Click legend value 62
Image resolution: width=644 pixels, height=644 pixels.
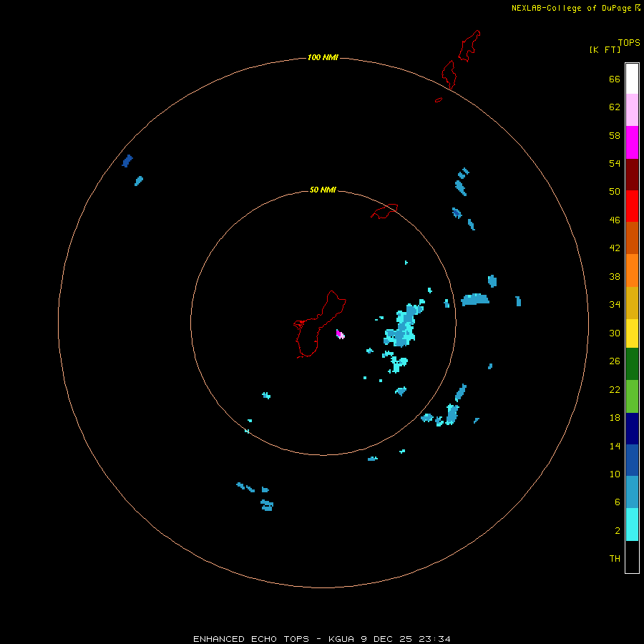coord(615,107)
